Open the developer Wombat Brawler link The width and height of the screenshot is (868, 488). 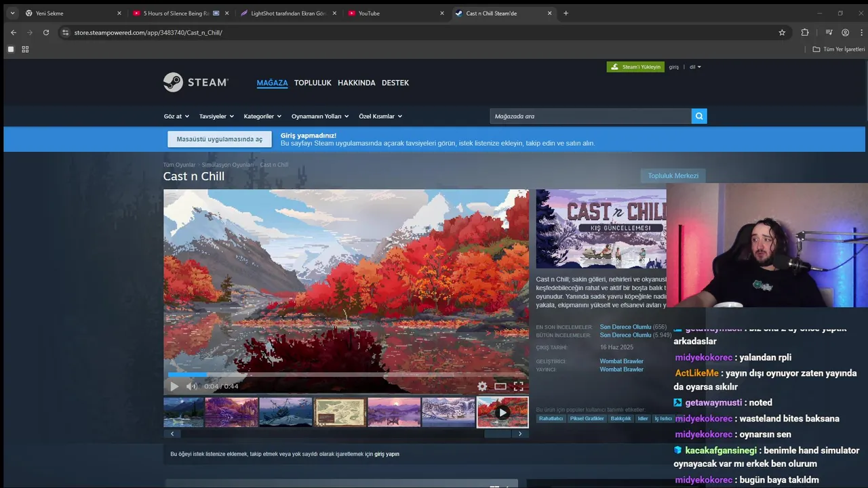621,361
